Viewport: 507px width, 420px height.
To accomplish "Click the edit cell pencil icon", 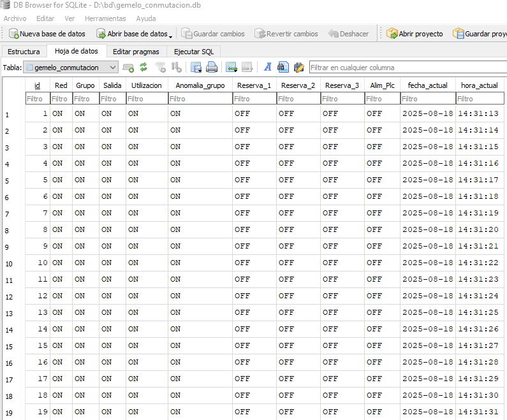I will point(298,67).
